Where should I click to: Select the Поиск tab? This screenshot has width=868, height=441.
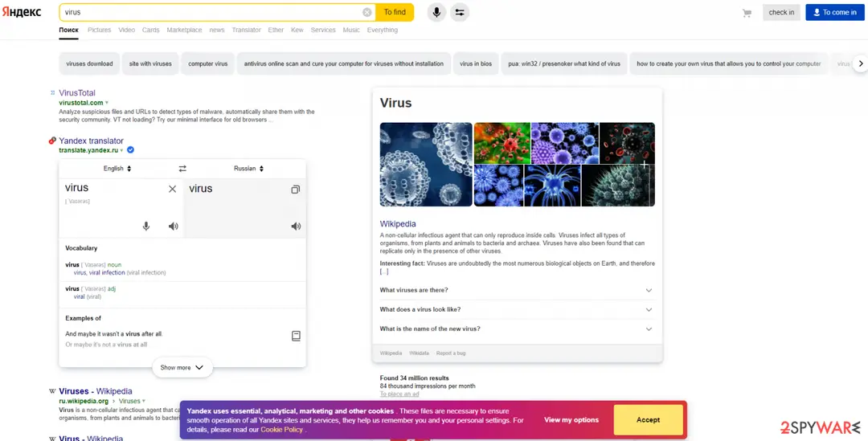pyautogui.click(x=68, y=30)
